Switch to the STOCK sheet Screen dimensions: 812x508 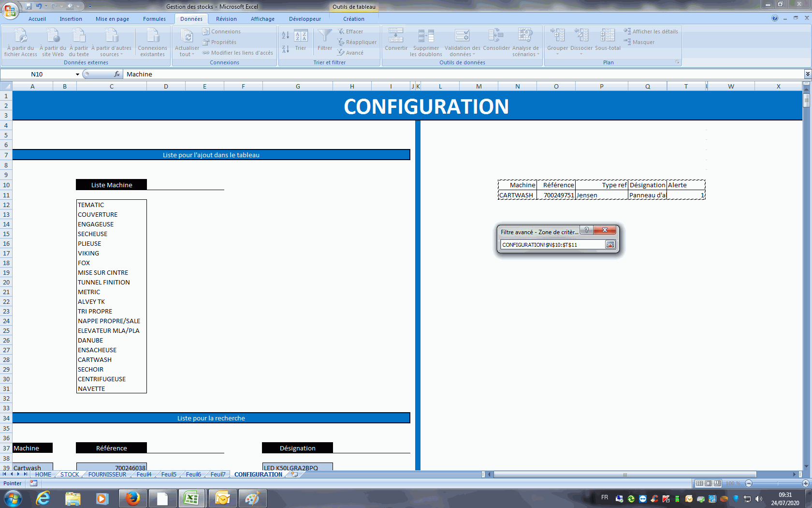coord(70,475)
